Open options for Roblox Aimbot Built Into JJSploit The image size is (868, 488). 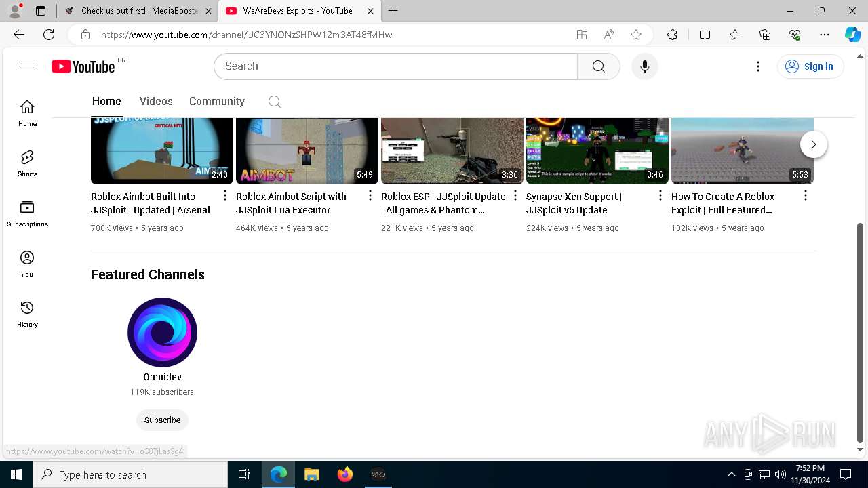(x=225, y=196)
